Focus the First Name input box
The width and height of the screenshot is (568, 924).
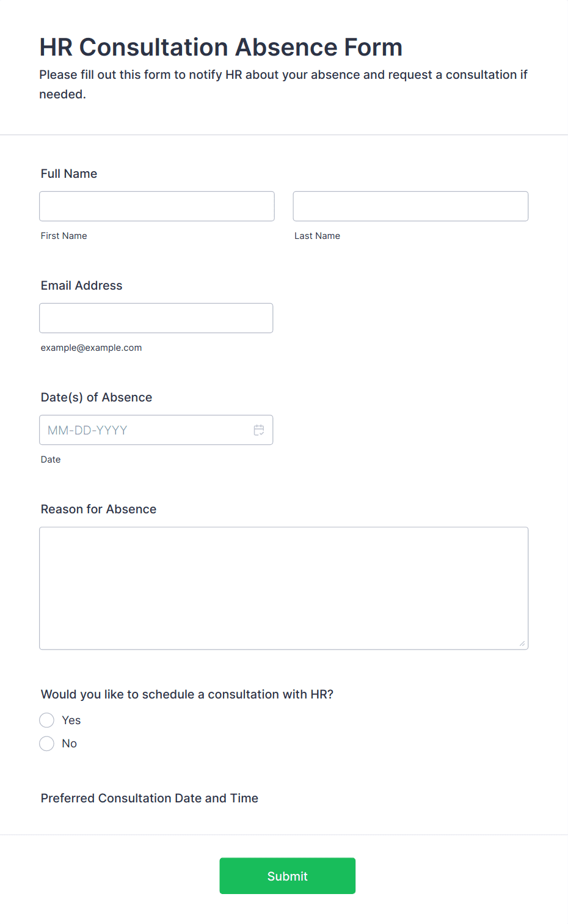(157, 207)
